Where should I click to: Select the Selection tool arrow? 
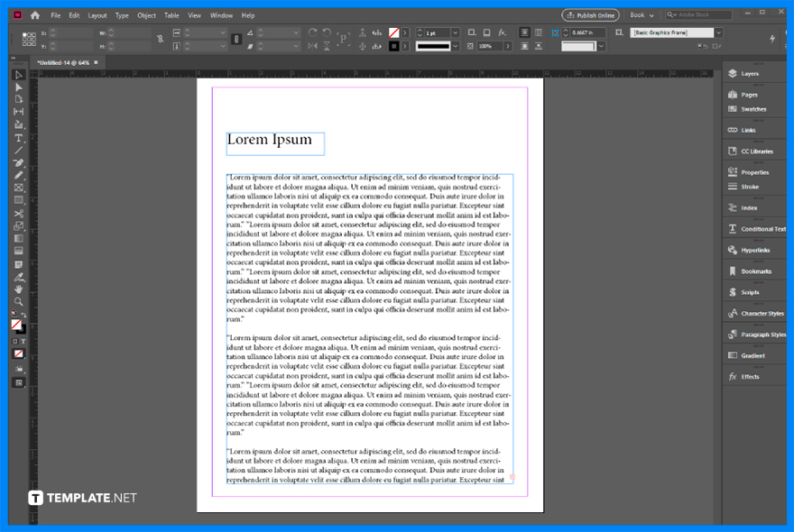pos(17,74)
